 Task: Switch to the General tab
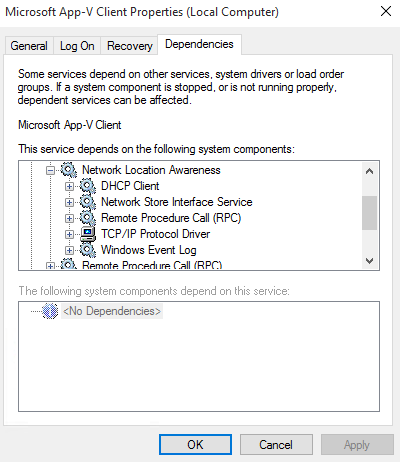click(29, 46)
